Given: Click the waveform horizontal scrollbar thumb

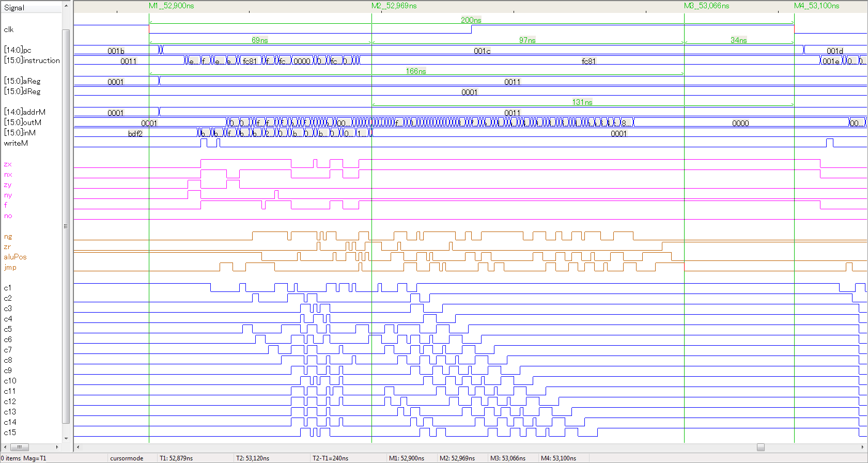Looking at the screenshot, I should (x=761, y=447).
